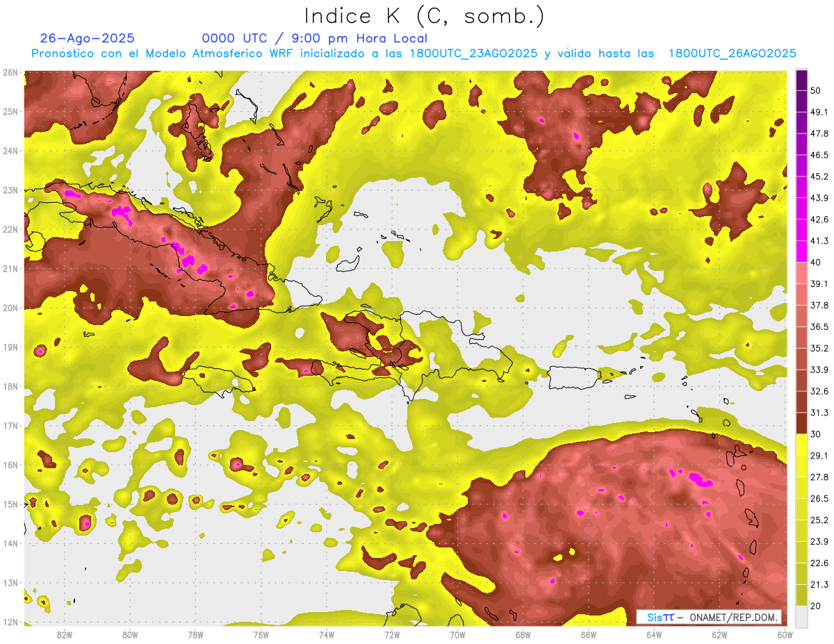
Task: Click the 20N latitude label
Action: tap(10, 308)
